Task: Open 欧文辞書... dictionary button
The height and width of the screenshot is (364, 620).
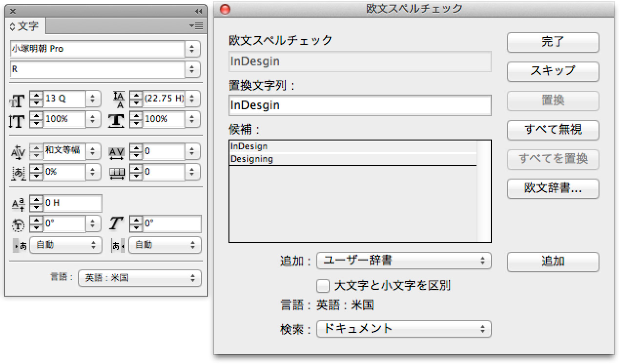Action: pyautogui.click(x=553, y=189)
